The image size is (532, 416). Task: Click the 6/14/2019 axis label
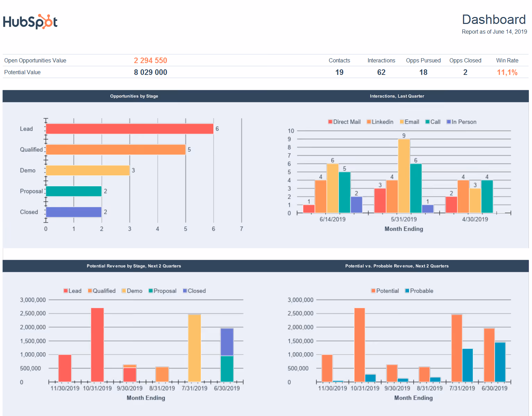332,219
